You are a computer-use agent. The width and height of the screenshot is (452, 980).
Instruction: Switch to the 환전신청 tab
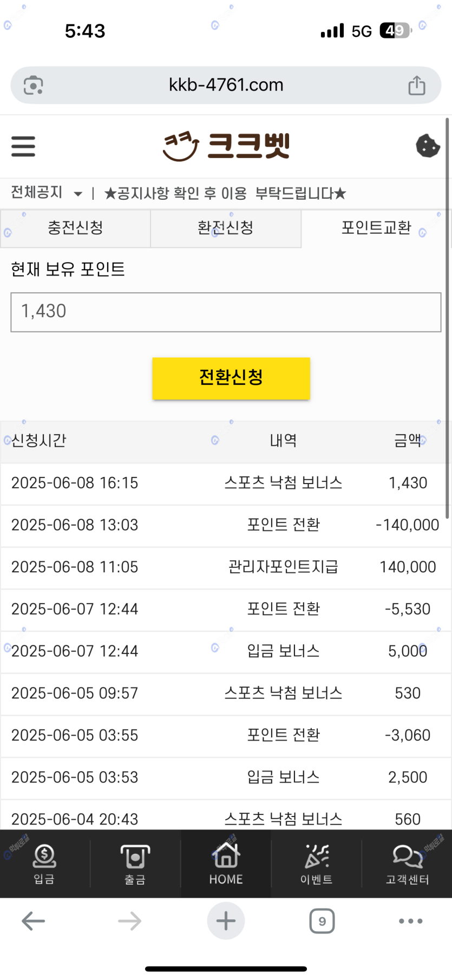tap(226, 228)
